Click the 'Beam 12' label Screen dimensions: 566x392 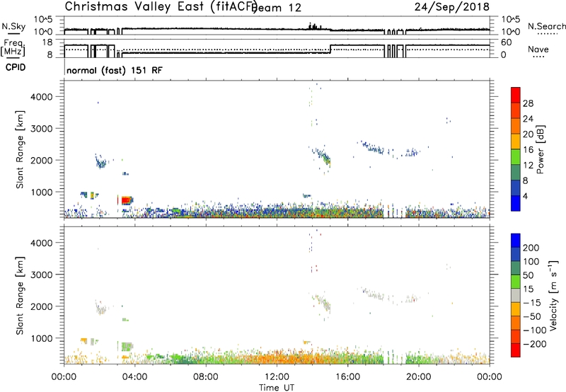click(x=277, y=8)
